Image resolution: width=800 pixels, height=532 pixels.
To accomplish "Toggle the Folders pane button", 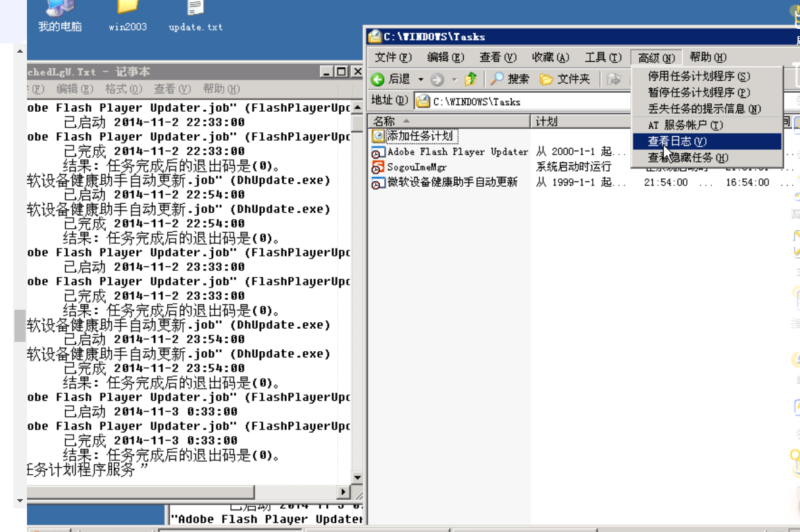I will click(565, 79).
